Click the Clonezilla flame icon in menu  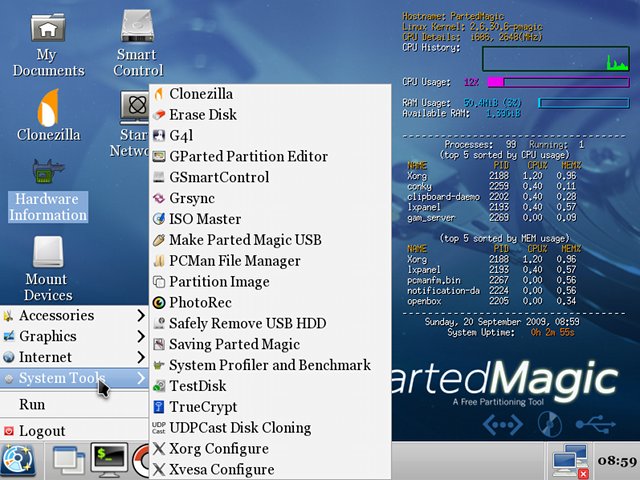tap(159, 94)
